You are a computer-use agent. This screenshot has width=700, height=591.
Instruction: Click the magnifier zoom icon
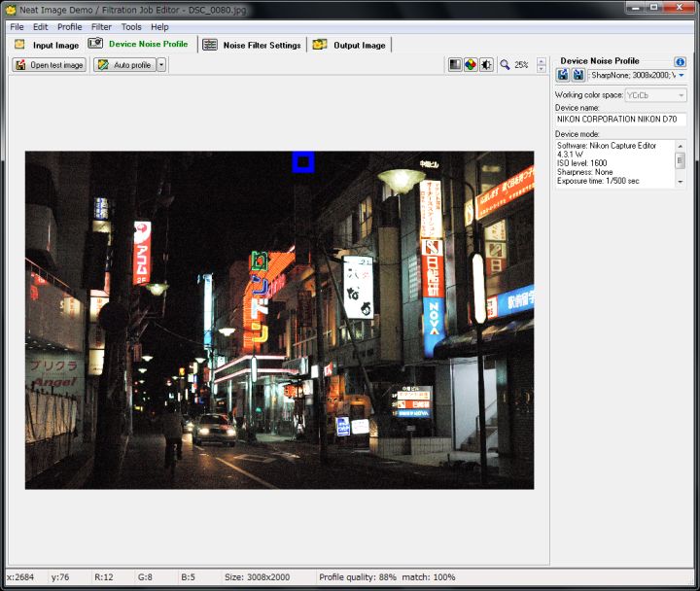(505, 65)
